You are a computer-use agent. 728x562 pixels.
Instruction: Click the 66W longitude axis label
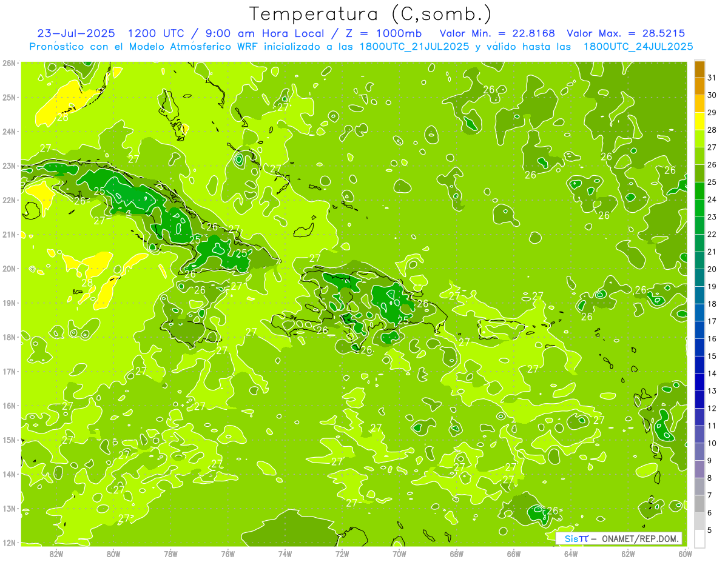click(x=514, y=554)
